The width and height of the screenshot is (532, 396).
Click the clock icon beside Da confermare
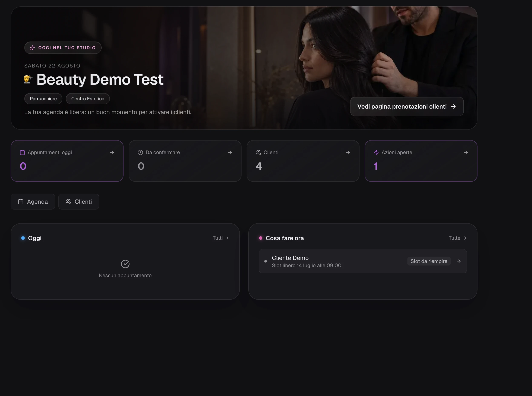[140, 152]
